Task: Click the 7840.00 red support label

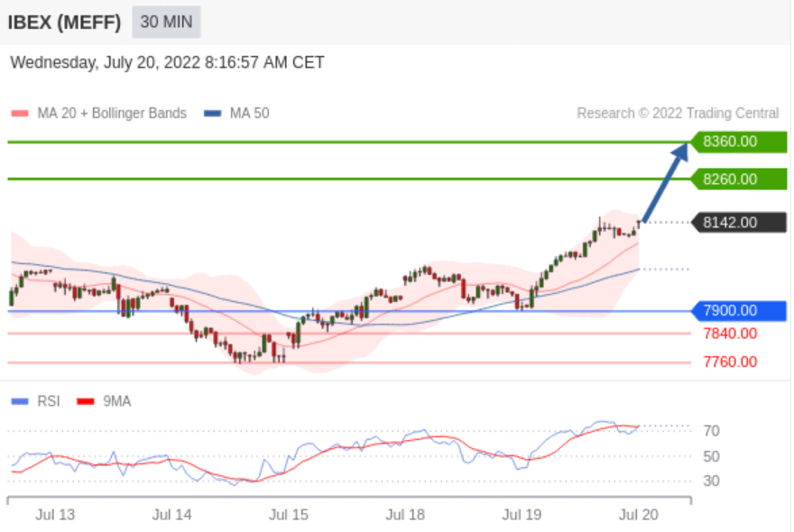Action: click(x=730, y=334)
